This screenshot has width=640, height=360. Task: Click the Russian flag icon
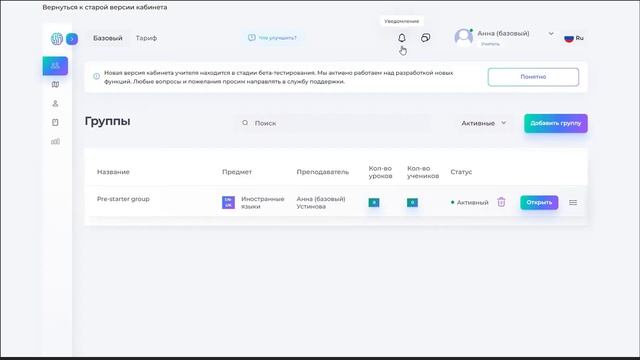[x=569, y=38]
